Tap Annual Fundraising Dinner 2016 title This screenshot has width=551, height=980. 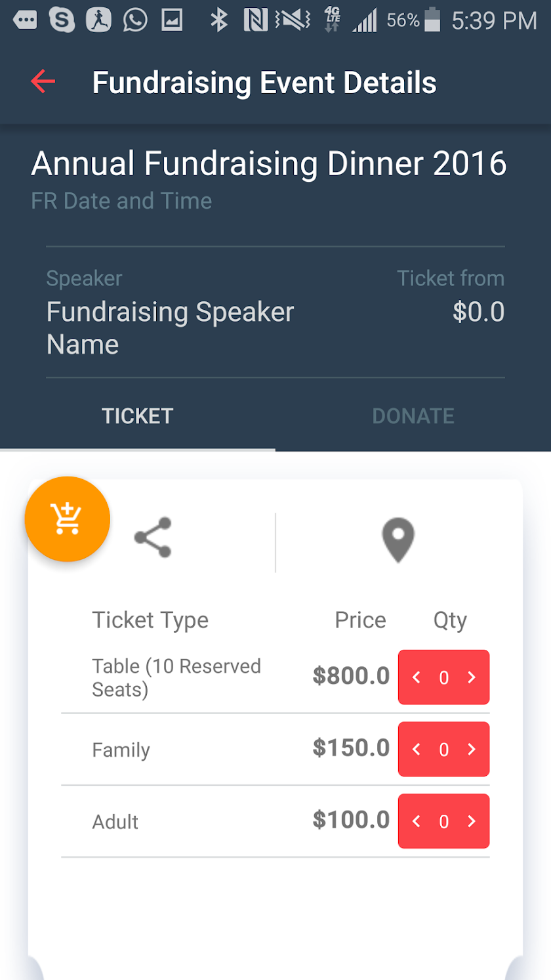coord(269,163)
